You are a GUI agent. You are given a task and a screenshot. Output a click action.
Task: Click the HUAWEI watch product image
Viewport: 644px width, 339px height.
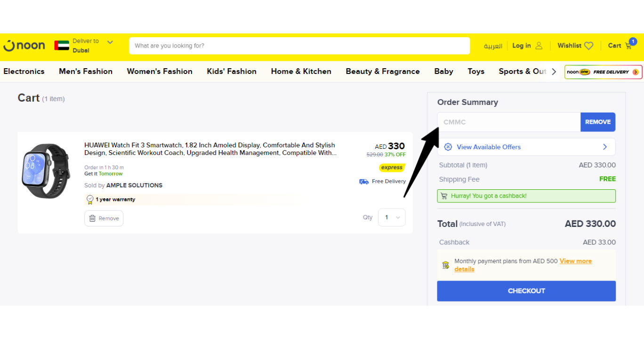(x=46, y=171)
